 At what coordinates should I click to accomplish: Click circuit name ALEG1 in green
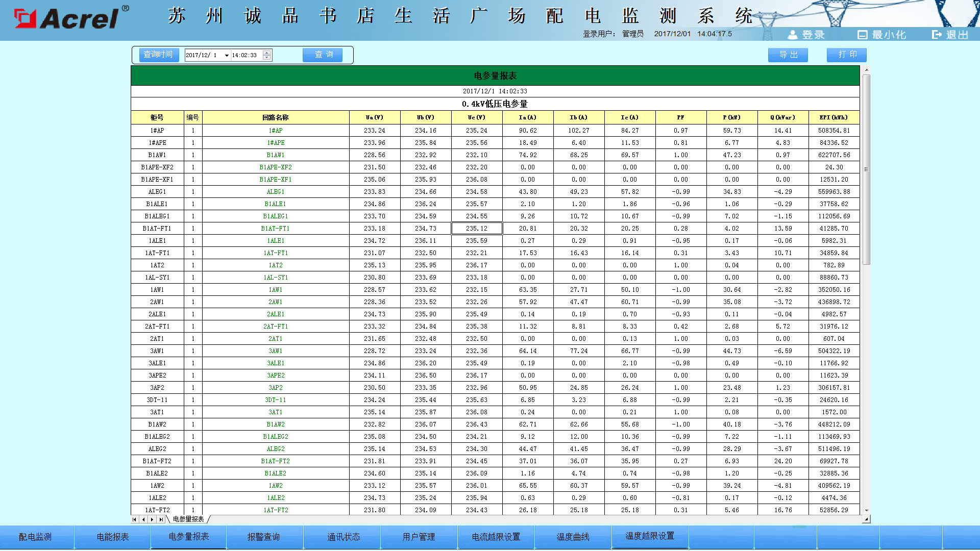[x=276, y=192]
